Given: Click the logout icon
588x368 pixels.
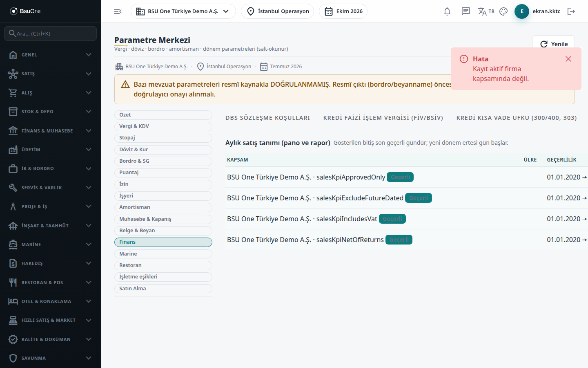Looking at the screenshot, I should 571,11.
